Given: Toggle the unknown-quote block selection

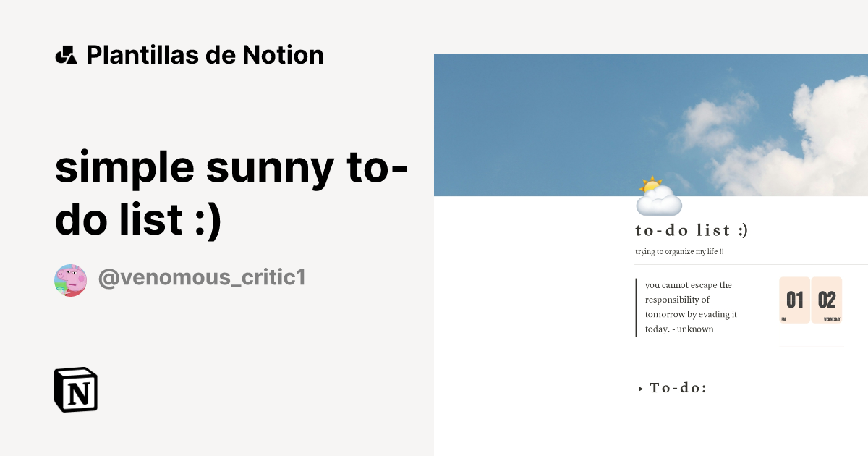Looking at the screenshot, I should 691,307.
